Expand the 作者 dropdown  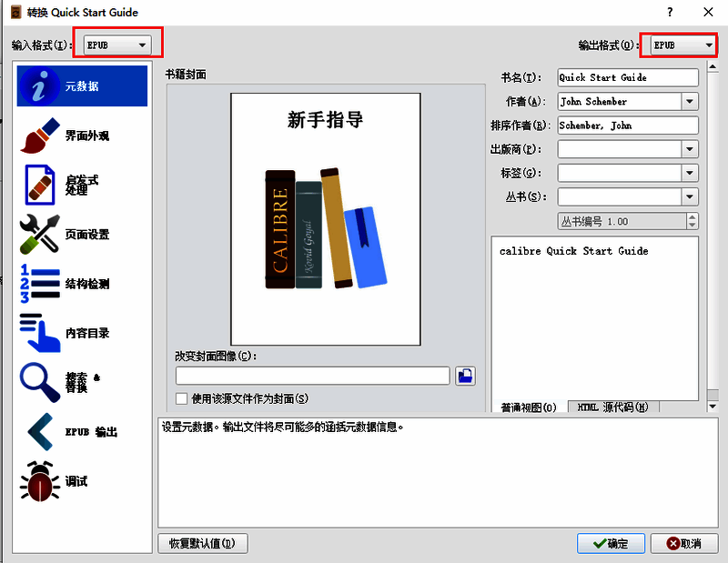[692, 101]
